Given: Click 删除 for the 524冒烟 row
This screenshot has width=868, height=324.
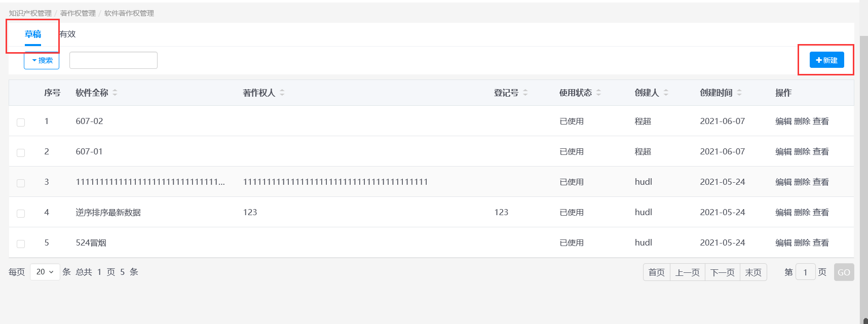Looking at the screenshot, I should [x=802, y=242].
